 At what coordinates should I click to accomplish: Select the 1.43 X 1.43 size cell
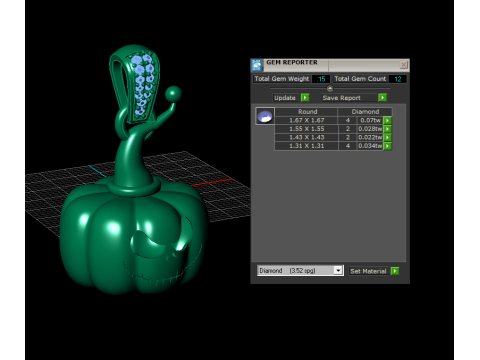coord(306,137)
